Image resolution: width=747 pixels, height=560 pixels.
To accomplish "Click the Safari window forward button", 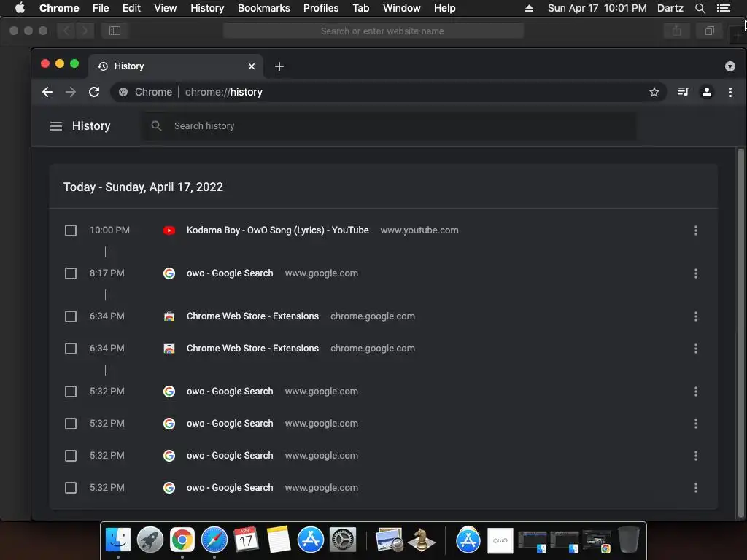I will (x=85, y=31).
